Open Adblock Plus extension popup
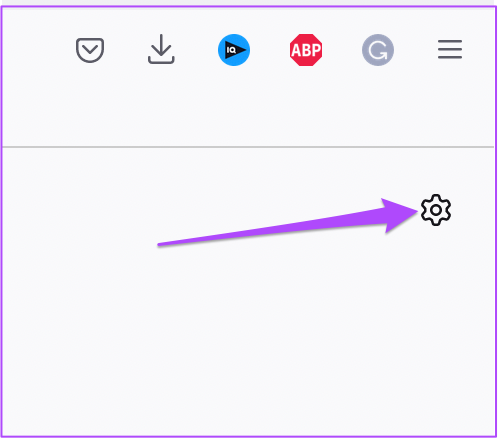Viewport: 498px width, 438px height. point(306,50)
